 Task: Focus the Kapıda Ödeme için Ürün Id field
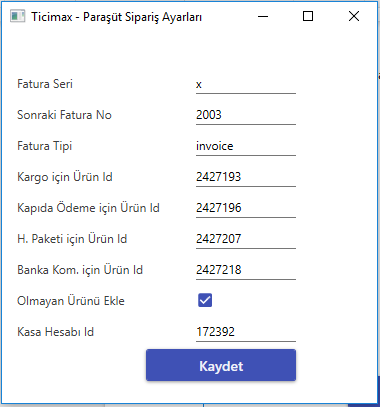click(x=246, y=208)
